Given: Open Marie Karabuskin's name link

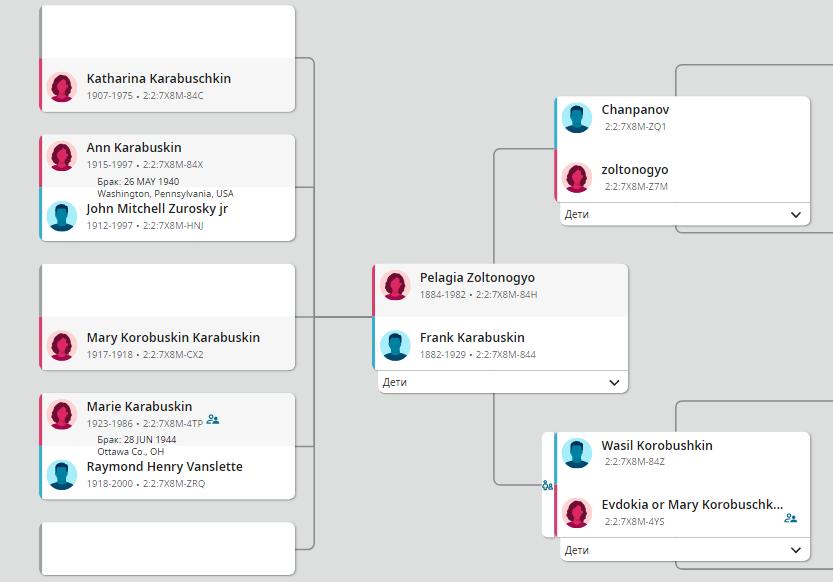Looking at the screenshot, I should 139,407.
